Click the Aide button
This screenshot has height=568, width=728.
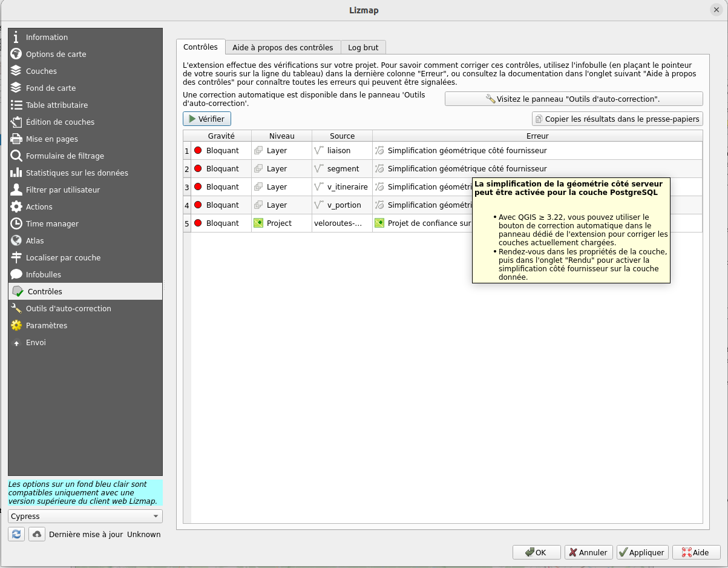696,552
